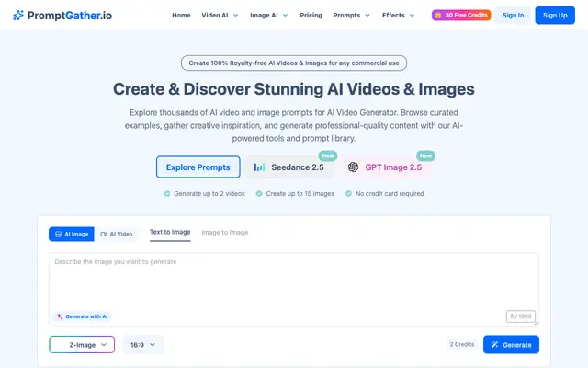Click the Sign Up button
This screenshot has width=588, height=368.
pos(555,16)
